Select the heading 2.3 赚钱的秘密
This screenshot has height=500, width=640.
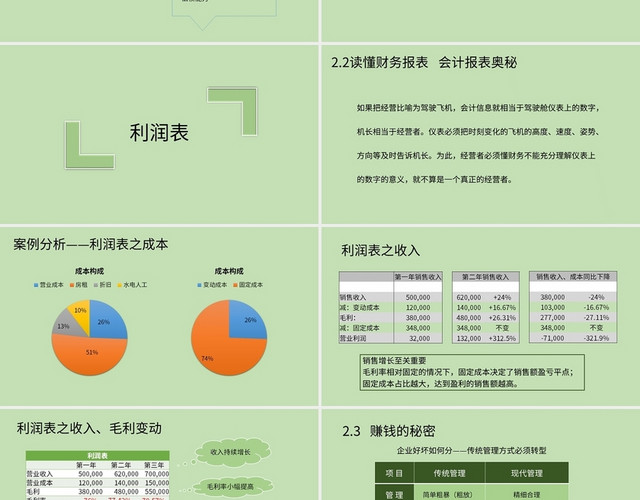click(x=389, y=431)
